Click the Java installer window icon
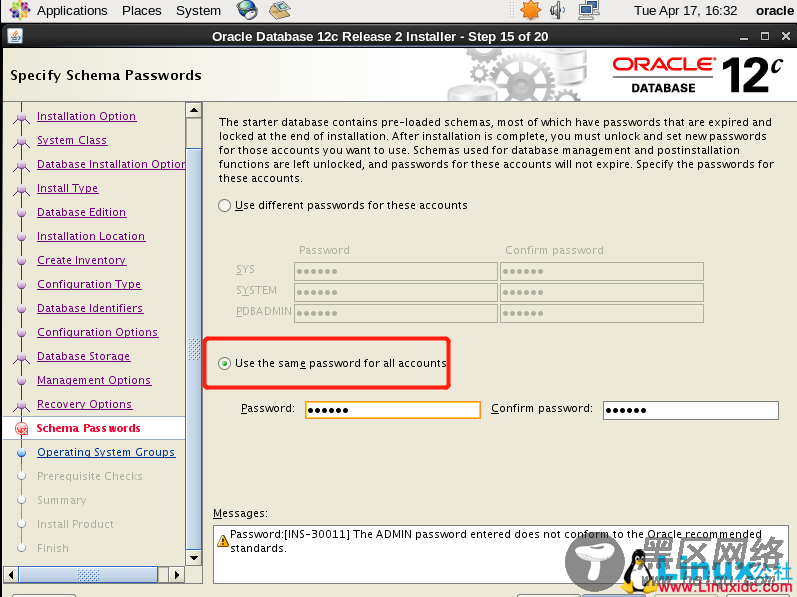The image size is (797, 597). (x=15, y=36)
